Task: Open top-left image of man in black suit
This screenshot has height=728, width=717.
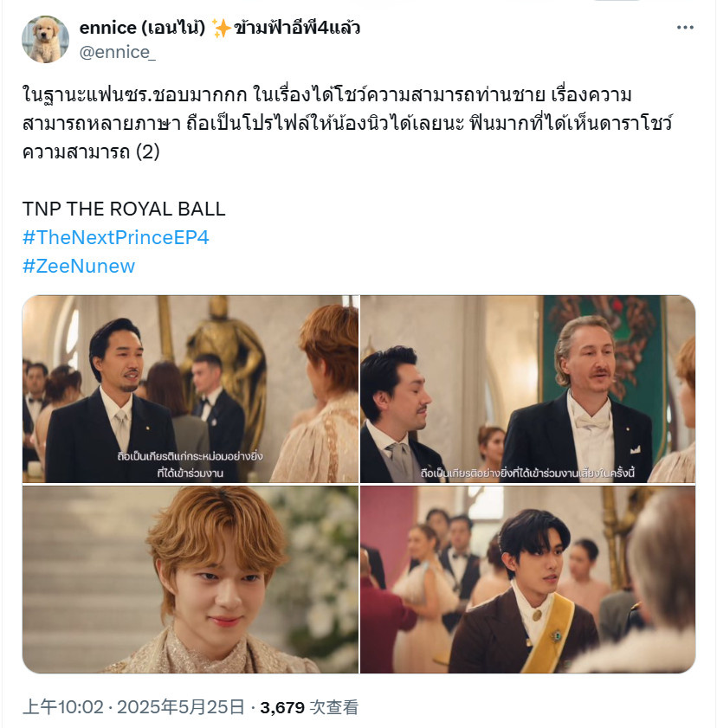Action: coord(191,389)
